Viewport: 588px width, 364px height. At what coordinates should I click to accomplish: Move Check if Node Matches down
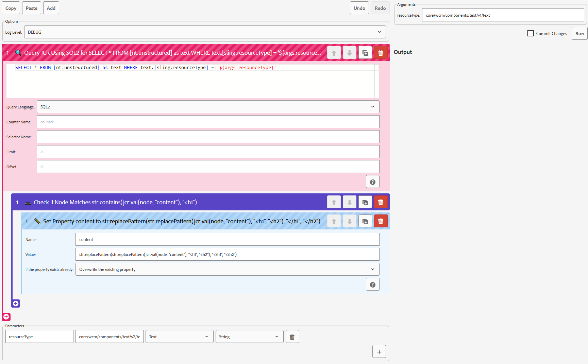point(349,202)
